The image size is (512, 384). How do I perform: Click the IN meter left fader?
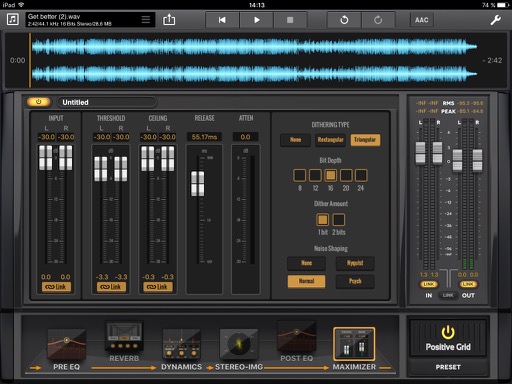tap(420, 153)
